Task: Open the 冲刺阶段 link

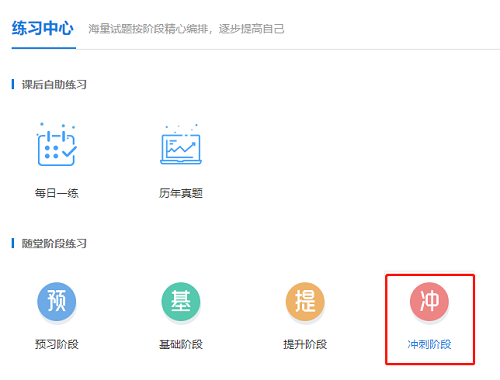Action: (x=429, y=344)
